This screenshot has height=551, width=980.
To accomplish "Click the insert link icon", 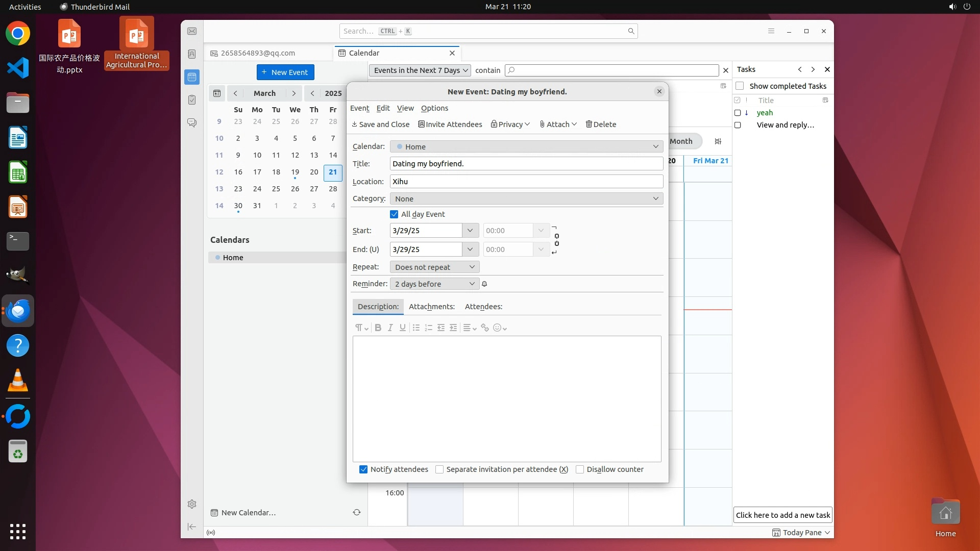I will pos(485,328).
